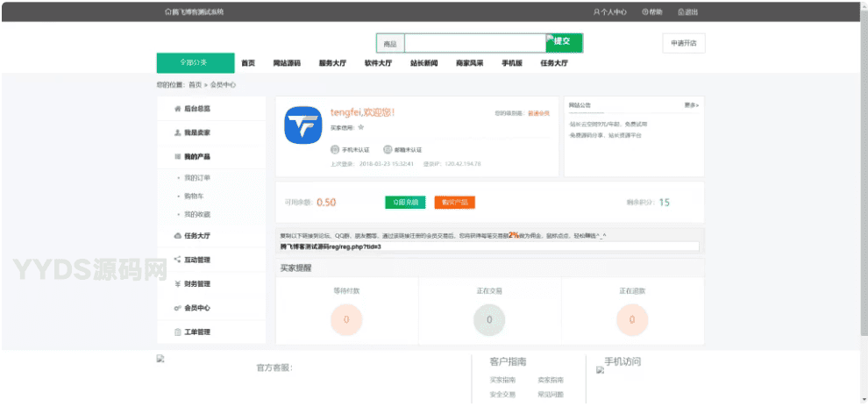Click the 等待付款 count circle
868x414 pixels.
click(x=346, y=319)
